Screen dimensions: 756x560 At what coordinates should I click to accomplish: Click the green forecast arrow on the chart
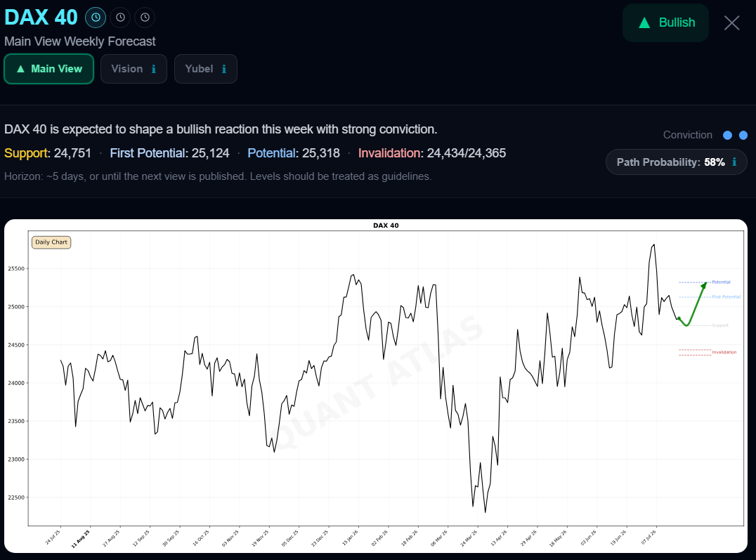pos(693,305)
